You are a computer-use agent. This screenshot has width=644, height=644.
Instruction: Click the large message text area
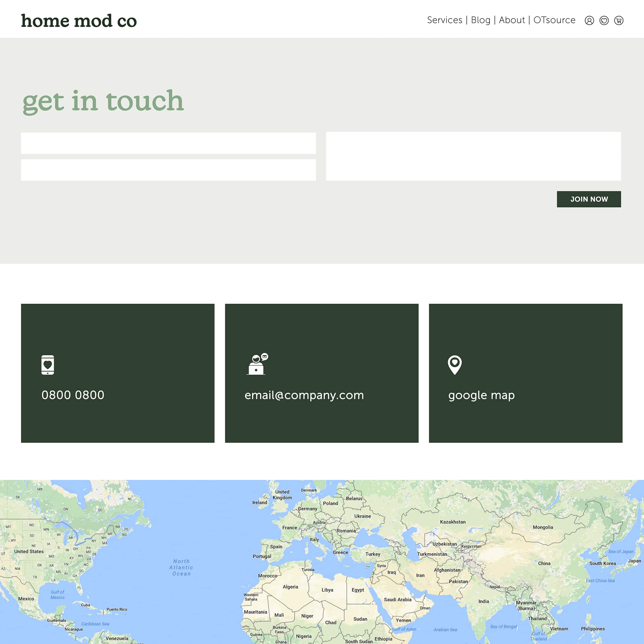pyautogui.click(x=473, y=156)
